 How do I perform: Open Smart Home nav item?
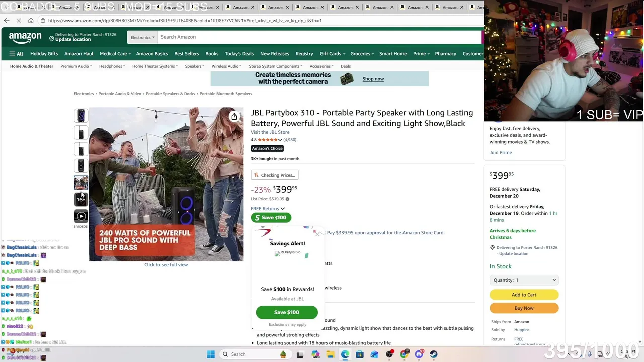coord(393,54)
